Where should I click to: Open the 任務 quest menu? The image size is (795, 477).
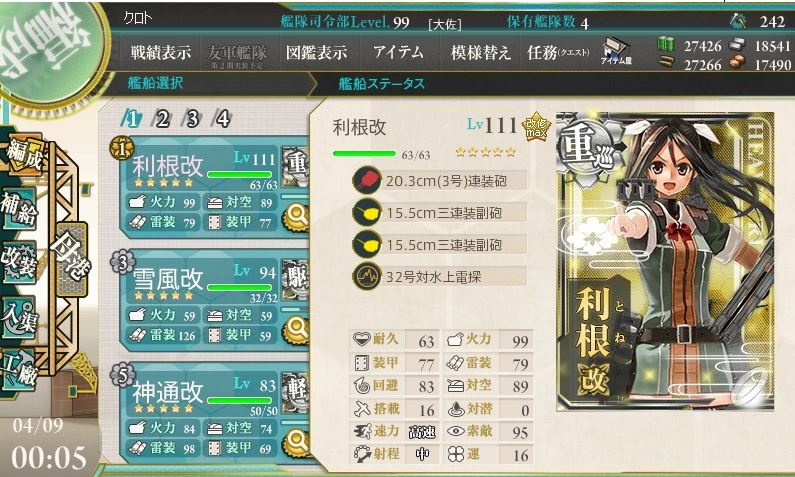click(558, 52)
